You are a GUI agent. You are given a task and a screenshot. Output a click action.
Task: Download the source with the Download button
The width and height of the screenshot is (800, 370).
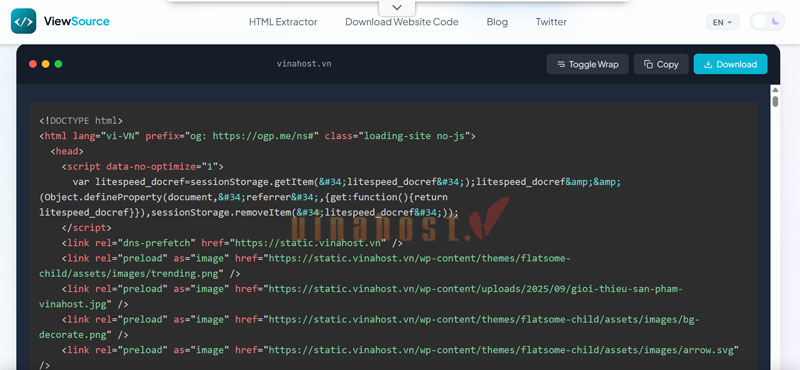click(x=730, y=64)
